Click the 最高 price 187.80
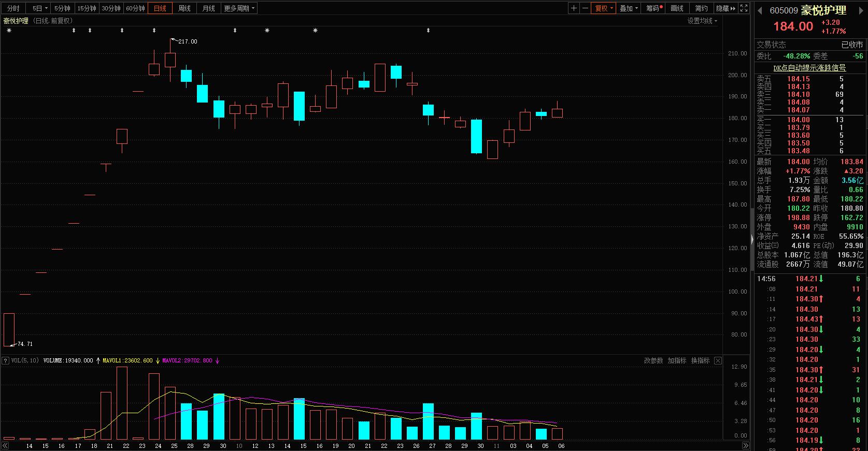Screen dimensions: 868x451 click(798, 199)
